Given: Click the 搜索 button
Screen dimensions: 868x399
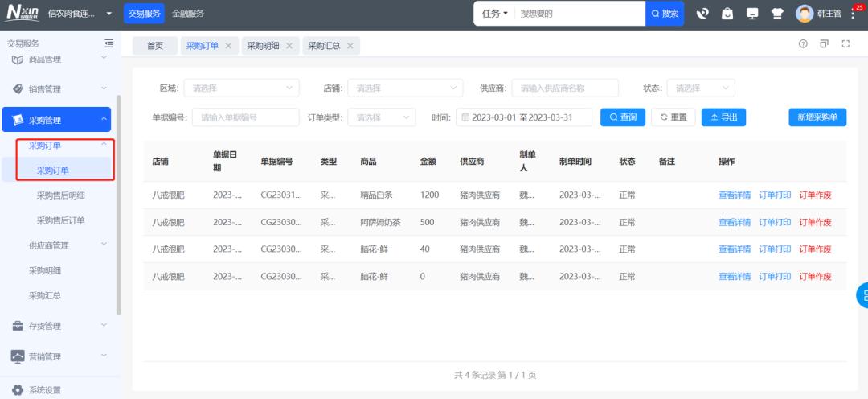Looking at the screenshot, I should pyautogui.click(x=665, y=14).
